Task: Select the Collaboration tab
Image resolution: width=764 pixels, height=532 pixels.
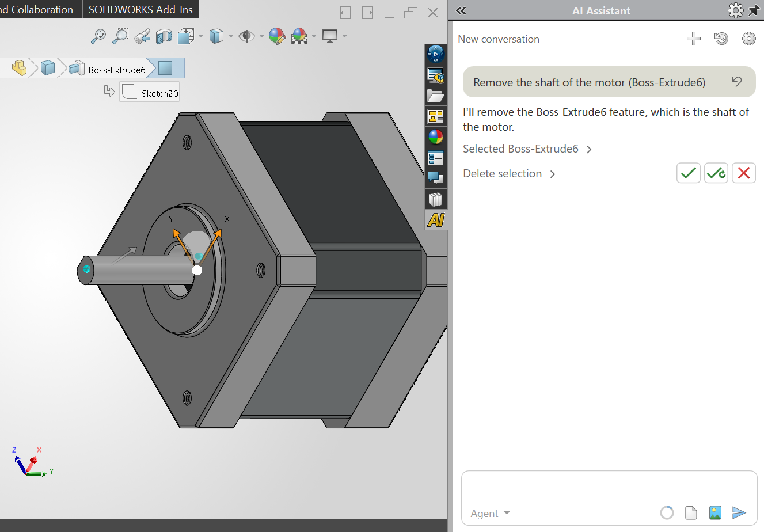Action: click(36, 9)
